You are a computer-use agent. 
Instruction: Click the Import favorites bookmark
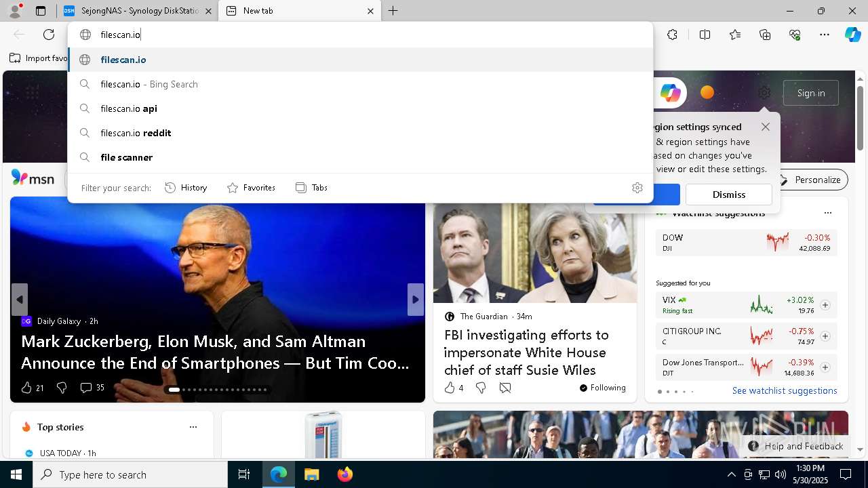(x=39, y=58)
